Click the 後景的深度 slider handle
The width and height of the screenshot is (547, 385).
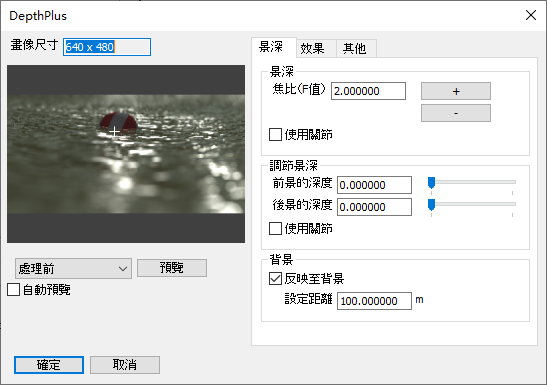pos(432,205)
